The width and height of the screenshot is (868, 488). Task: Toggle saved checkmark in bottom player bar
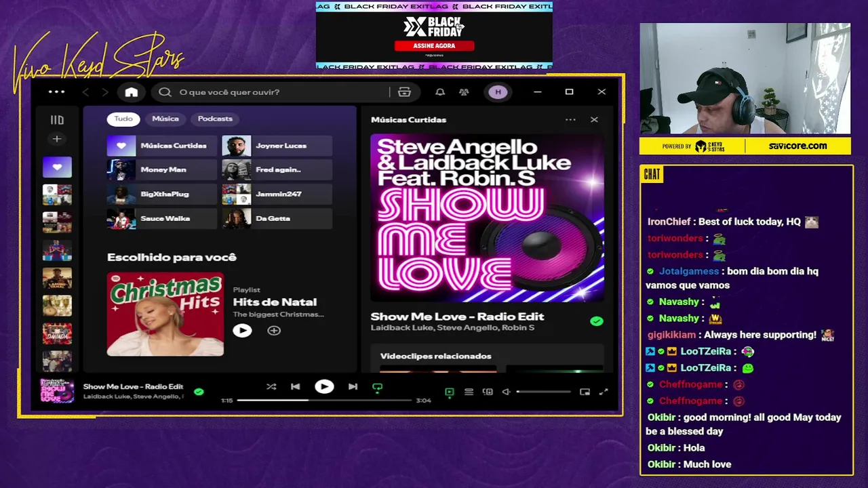199,391
